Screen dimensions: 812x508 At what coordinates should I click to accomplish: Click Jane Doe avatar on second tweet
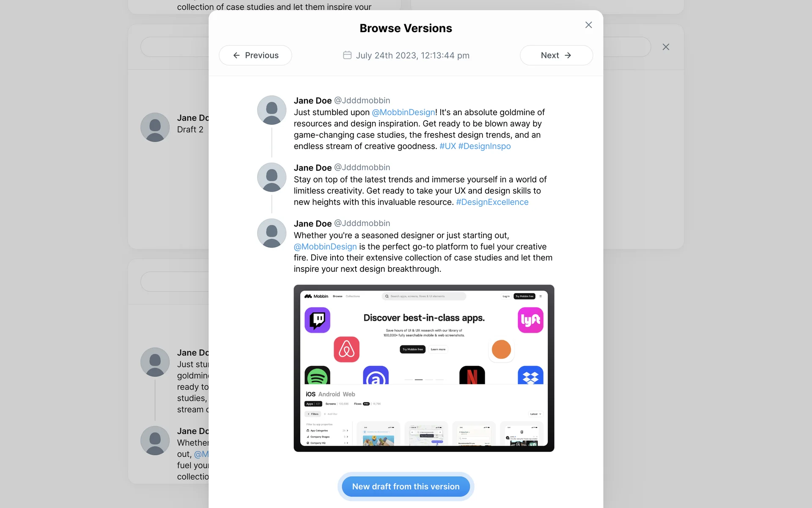click(x=272, y=177)
